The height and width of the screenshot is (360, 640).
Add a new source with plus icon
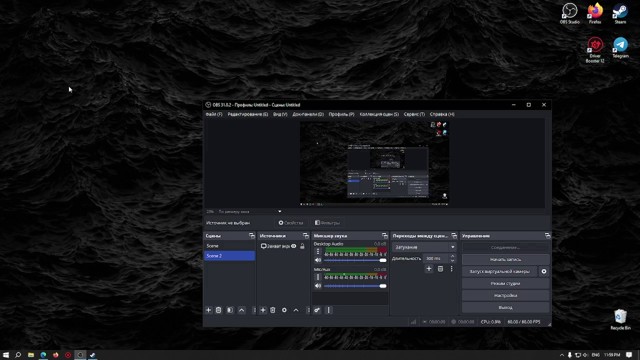(263, 310)
